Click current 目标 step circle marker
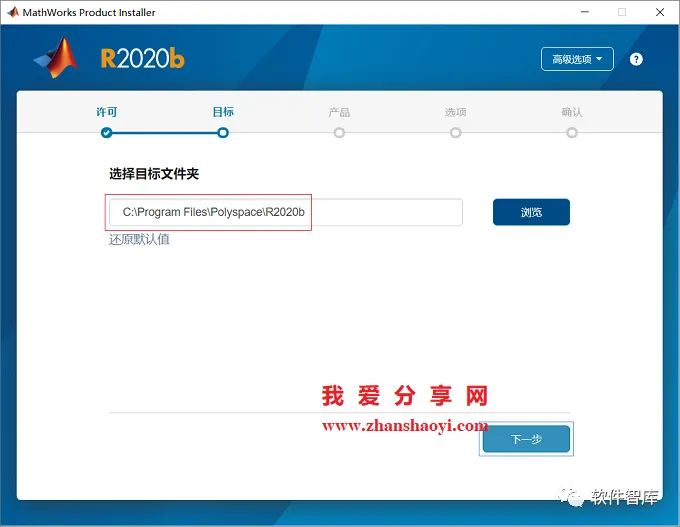 [223, 133]
